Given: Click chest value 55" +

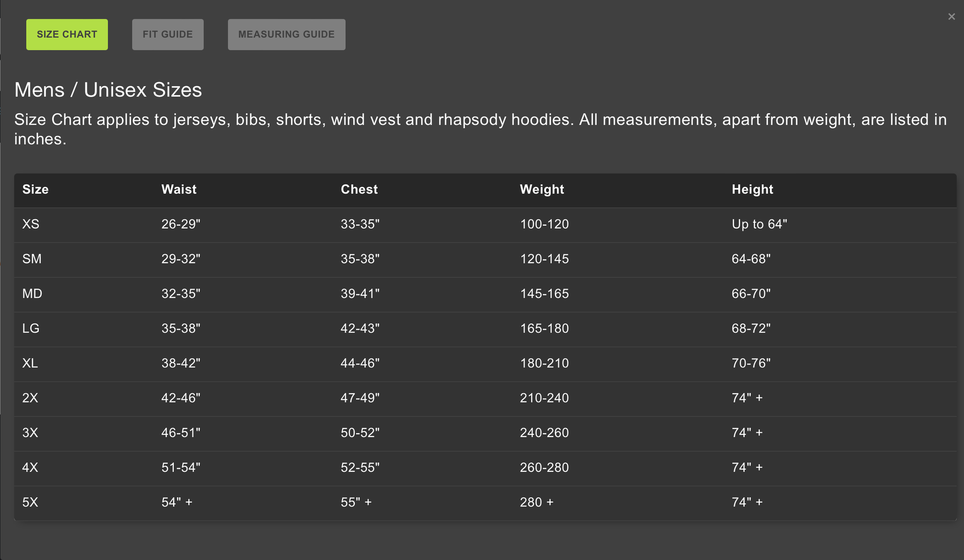Looking at the screenshot, I should coord(356,503).
